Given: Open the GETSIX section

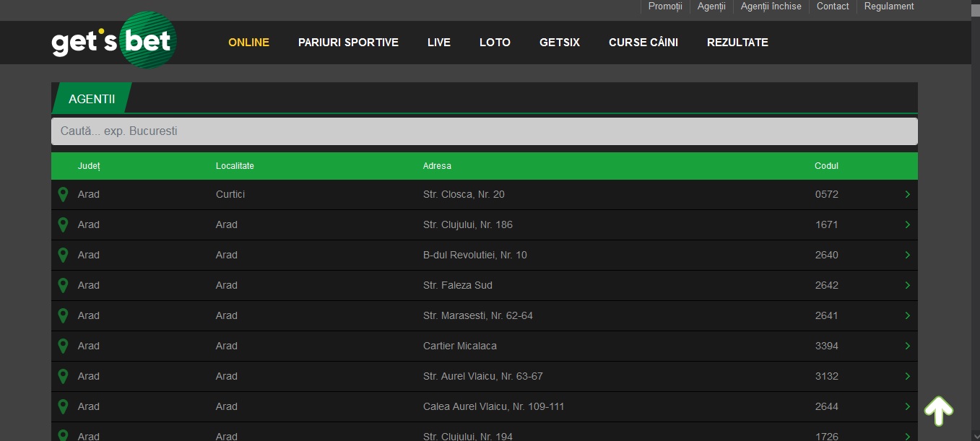Looking at the screenshot, I should pyautogui.click(x=560, y=43).
